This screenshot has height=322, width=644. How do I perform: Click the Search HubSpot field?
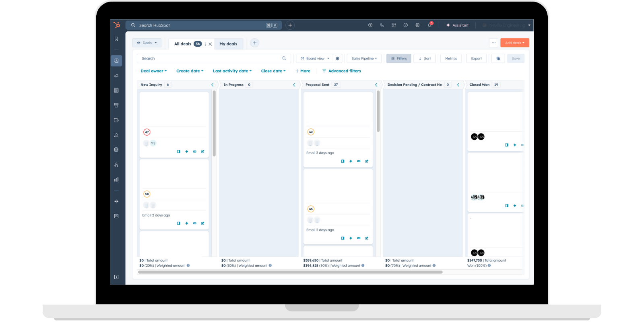pyautogui.click(x=204, y=25)
